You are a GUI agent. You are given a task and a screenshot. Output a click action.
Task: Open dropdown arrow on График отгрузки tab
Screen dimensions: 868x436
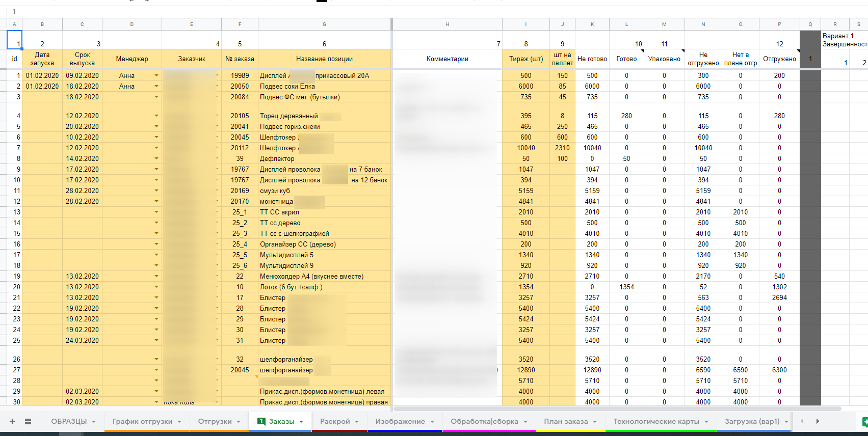click(x=179, y=422)
